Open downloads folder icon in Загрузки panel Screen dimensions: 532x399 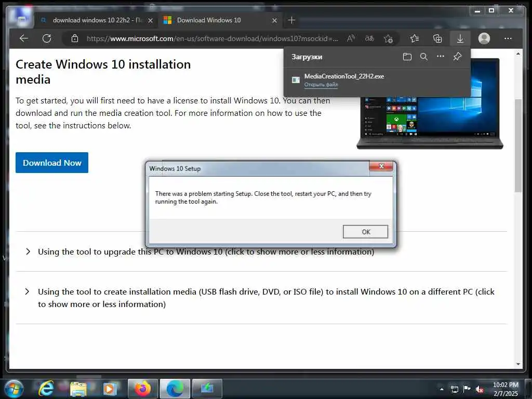[x=407, y=57]
